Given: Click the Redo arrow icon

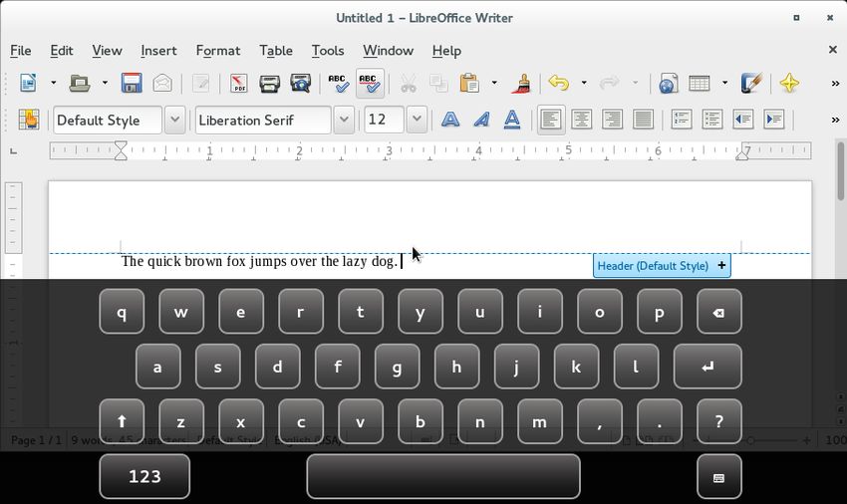Looking at the screenshot, I should 610,84.
